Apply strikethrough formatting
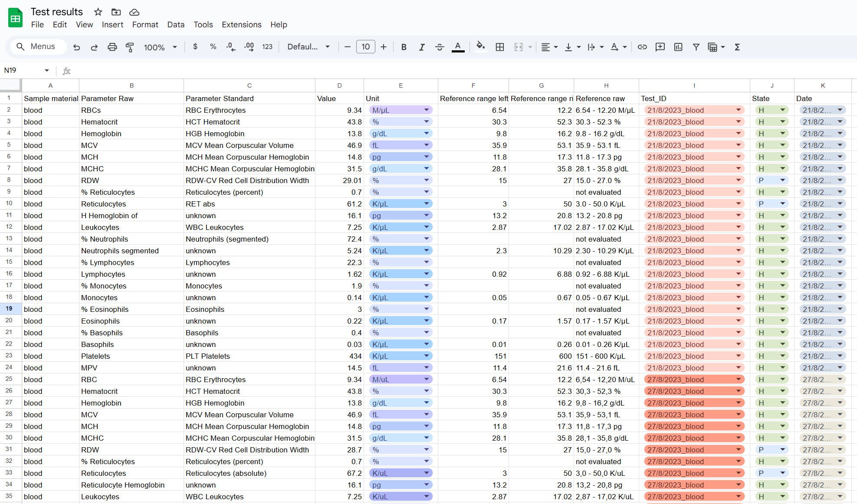 tap(439, 47)
